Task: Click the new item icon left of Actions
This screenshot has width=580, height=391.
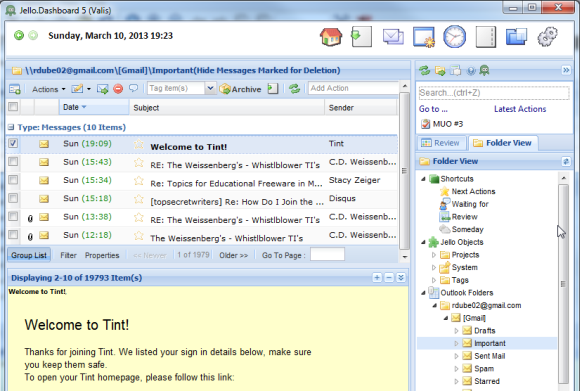Action: coord(15,89)
